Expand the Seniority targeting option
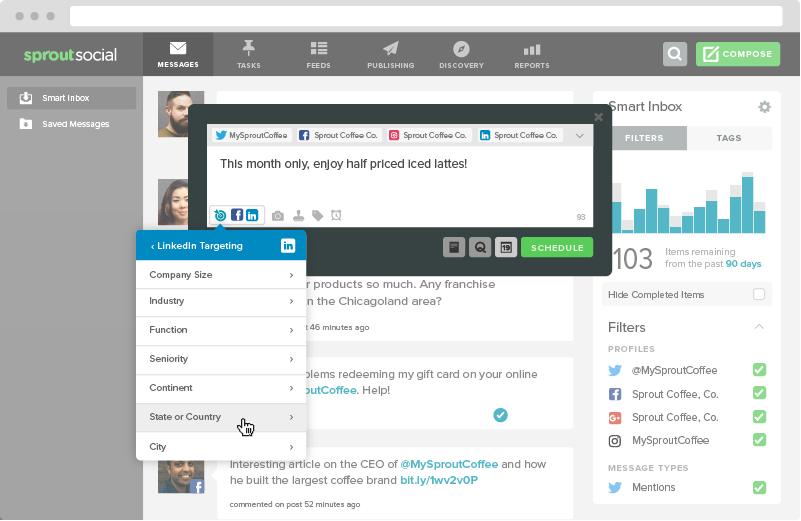801x521 pixels. click(221, 359)
